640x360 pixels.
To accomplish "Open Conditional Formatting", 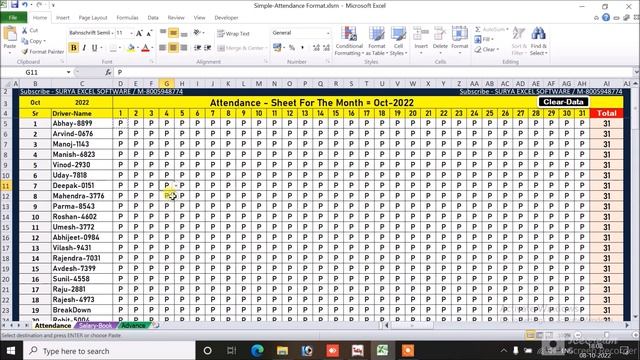I will pyautogui.click(x=349, y=41).
